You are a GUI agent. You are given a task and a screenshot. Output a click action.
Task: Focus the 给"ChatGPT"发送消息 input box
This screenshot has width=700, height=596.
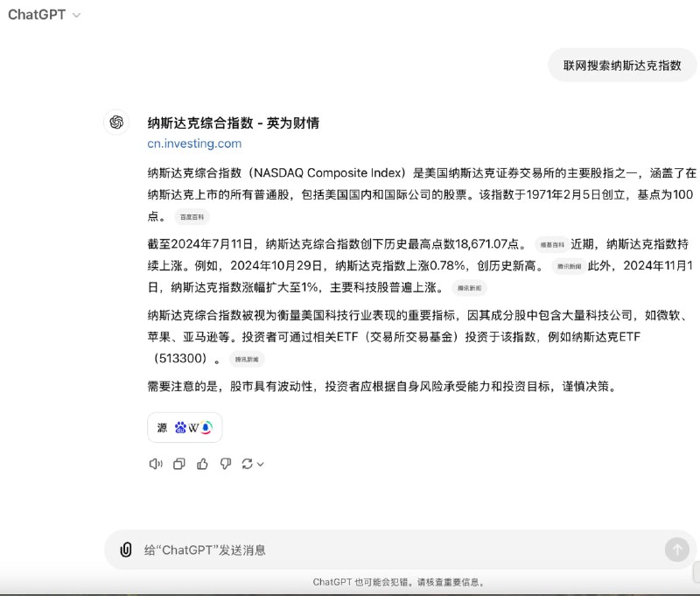click(x=400, y=550)
